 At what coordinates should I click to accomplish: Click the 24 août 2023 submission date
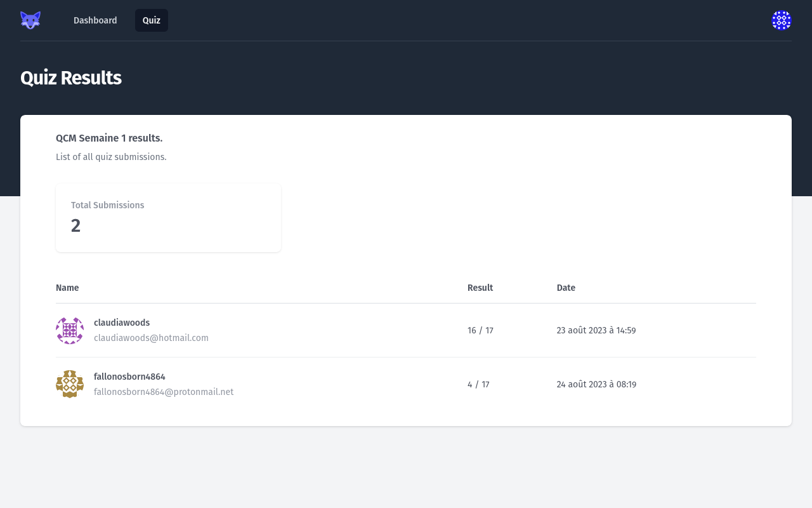point(596,384)
